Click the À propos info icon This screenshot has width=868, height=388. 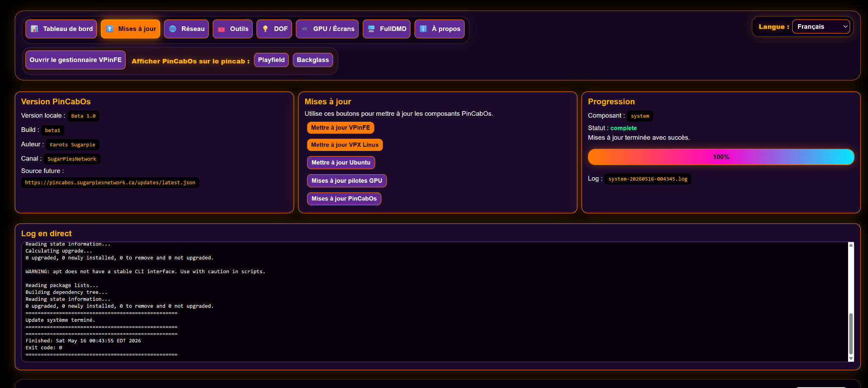pyautogui.click(x=423, y=29)
